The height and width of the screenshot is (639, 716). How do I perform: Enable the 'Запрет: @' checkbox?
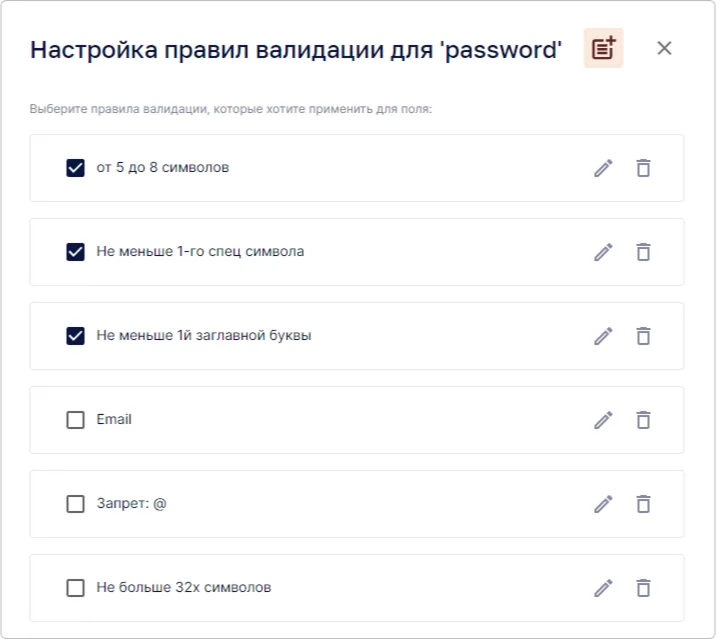(75, 504)
